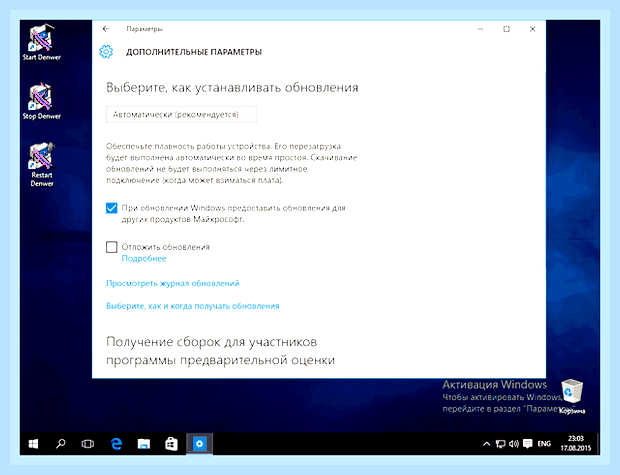This screenshot has height=475, width=620.
Task: Minimize the Параметры window
Action: point(480,29)
